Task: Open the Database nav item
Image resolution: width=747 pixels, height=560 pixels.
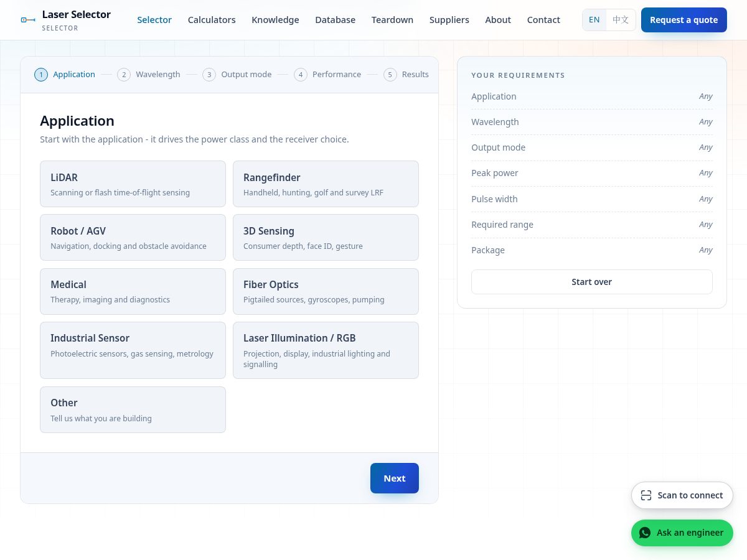Action: [335, 20]
